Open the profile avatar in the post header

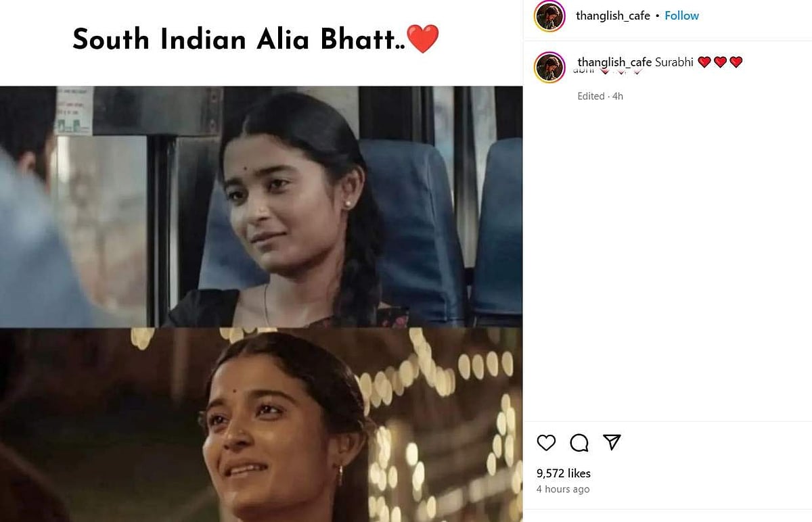click(x=549, y=16)
